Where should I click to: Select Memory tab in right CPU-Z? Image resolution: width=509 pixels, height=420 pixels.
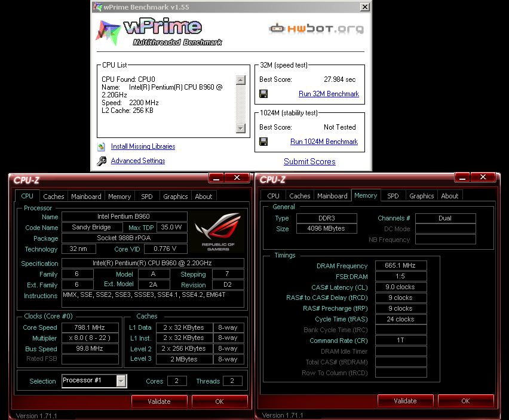366,195
